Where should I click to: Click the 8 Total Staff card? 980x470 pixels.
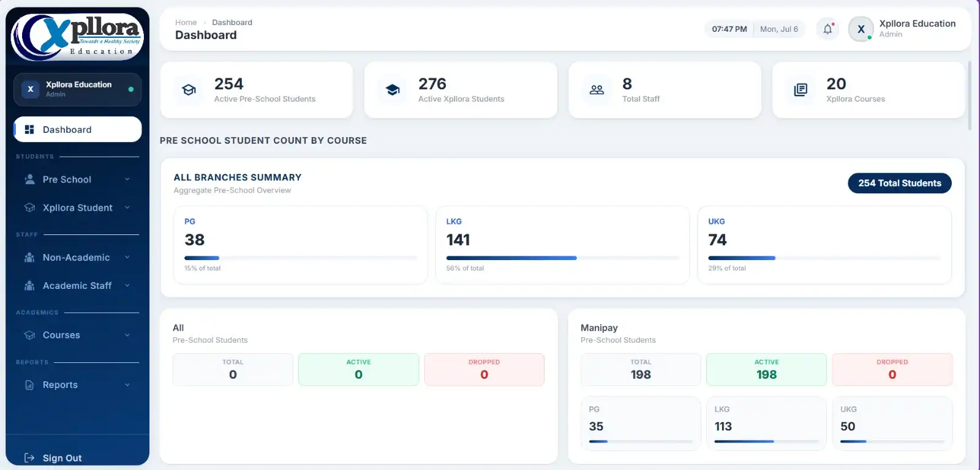click(665, 90)
